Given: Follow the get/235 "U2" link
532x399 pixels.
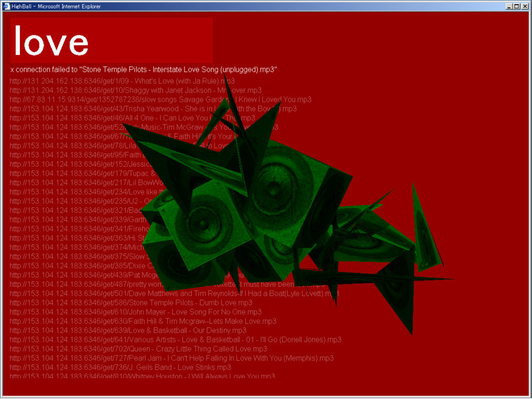Looking at the screenshot, I should click(x=81, y=201).
